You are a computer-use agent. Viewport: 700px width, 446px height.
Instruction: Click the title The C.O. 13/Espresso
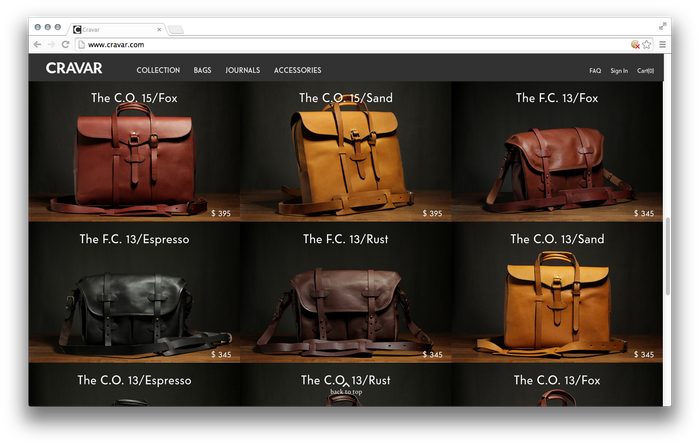tap(134, 380)
